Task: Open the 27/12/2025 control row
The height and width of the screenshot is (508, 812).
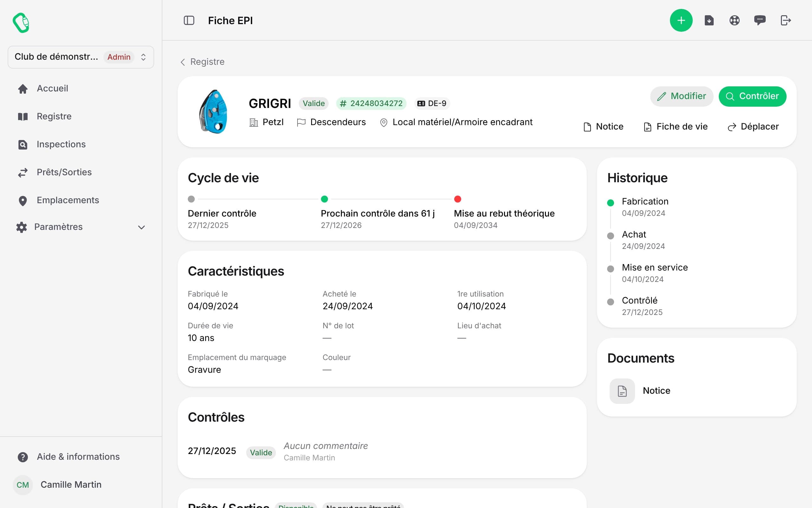Action: pos(382,451)
